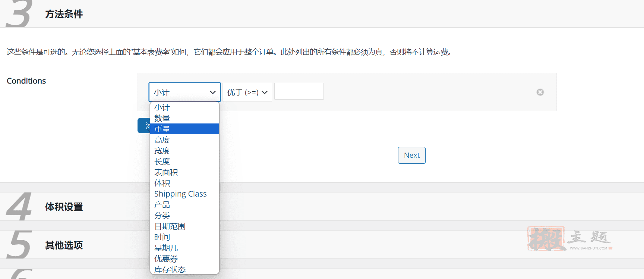The width and height of the screenshot is (644, 279).
Task: Choose Shipping Class option
Action: pyautogui.click(x=184, y=194)
